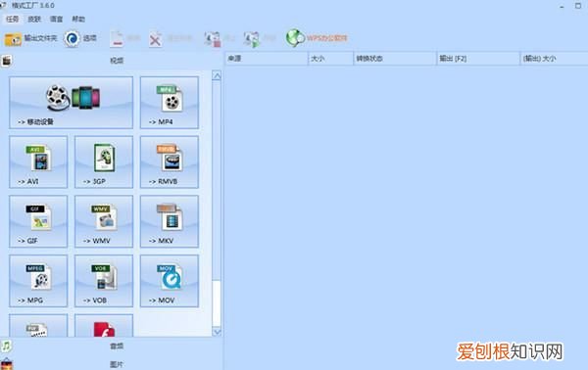Click the 来源 source column header
Screen dimensions: 588x370
pyautogui.click(x=267, y=59)
